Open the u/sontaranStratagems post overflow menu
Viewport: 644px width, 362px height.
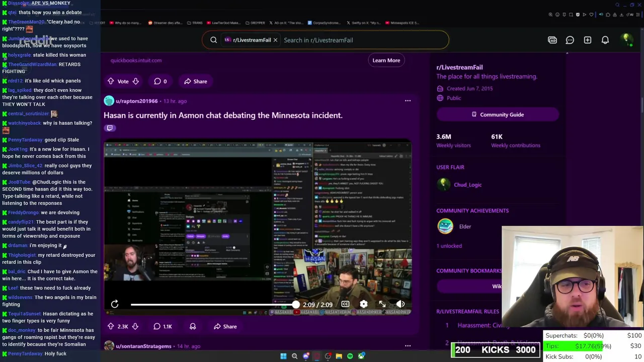coord(408,346)
